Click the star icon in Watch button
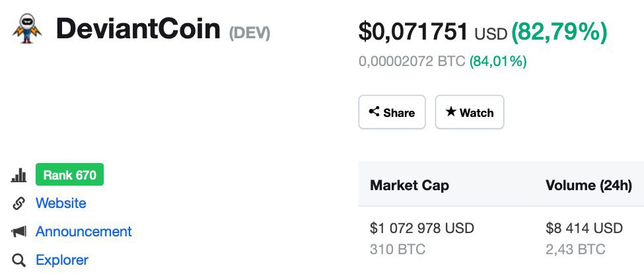 (x=451, y=112)
